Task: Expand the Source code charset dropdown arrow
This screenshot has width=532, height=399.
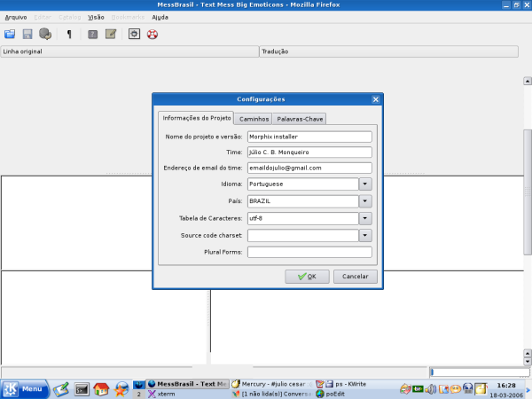Action: (365, 236)
